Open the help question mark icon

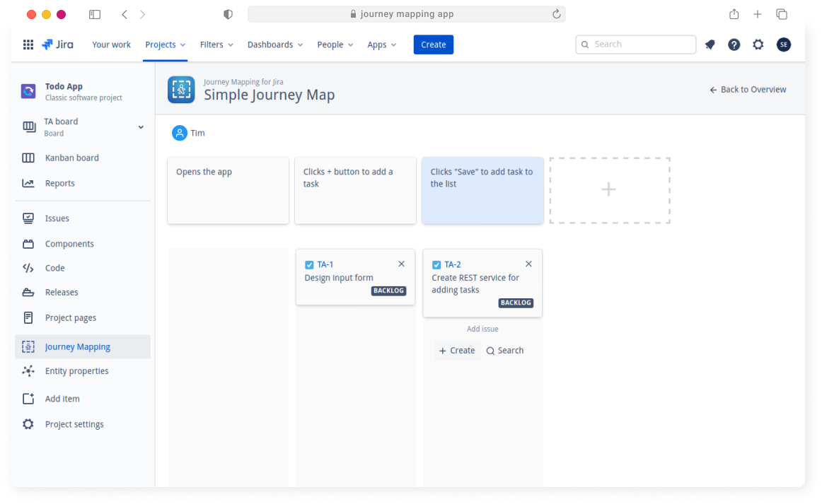734,45
